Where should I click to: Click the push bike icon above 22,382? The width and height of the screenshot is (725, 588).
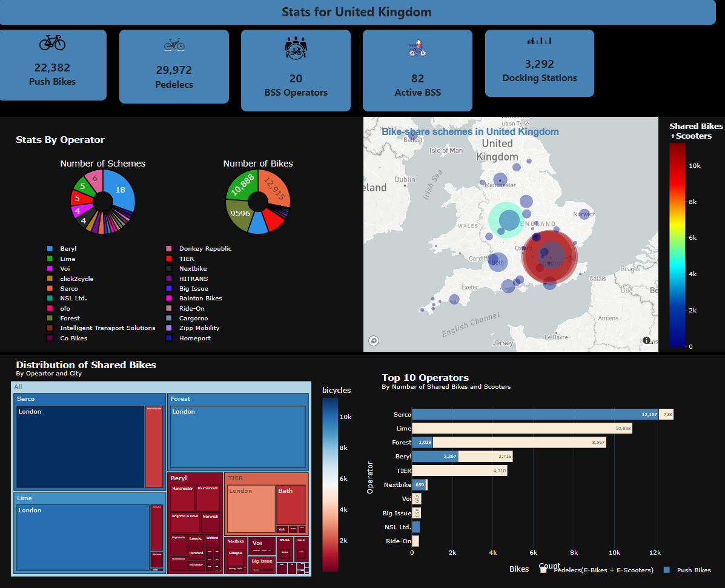click(x=52, y=42)
